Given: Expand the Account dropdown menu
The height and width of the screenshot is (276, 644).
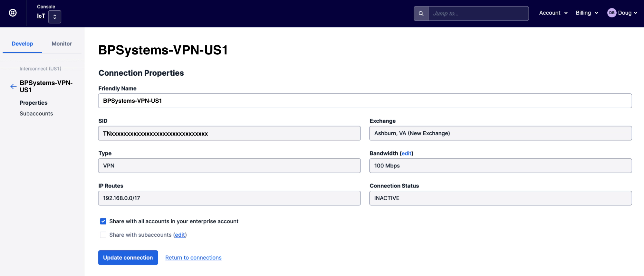Looking at the screenshot, I should 553,13.
